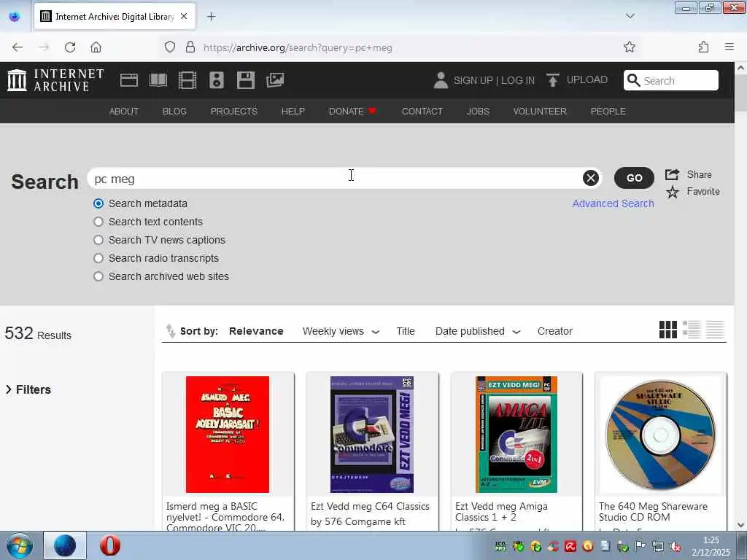This screenshot has width=747, height=560.
Task: Open the 640 Meg Shareware Studio CD thumbnail
Action: pyautogui.click(x=660, y=435)
